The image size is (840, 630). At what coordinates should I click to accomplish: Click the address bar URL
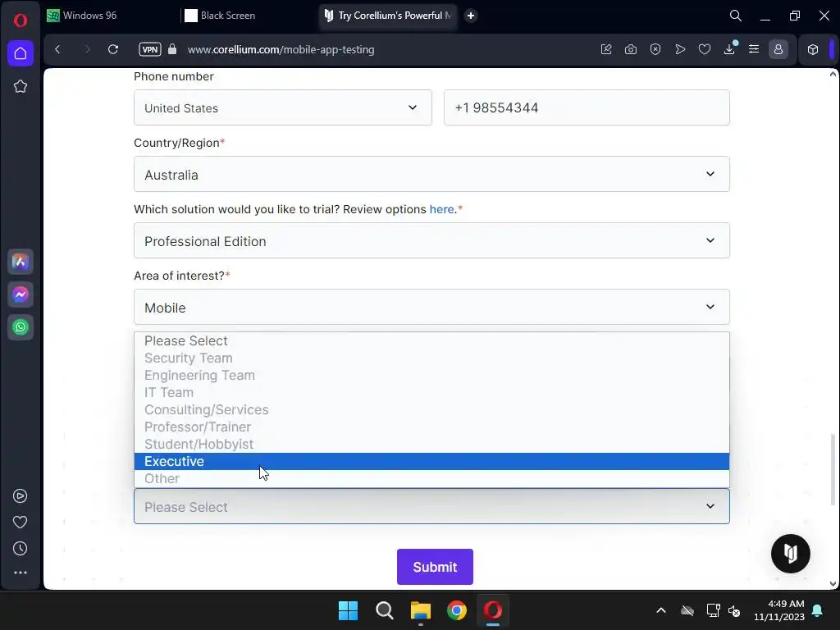coord(281,49)
